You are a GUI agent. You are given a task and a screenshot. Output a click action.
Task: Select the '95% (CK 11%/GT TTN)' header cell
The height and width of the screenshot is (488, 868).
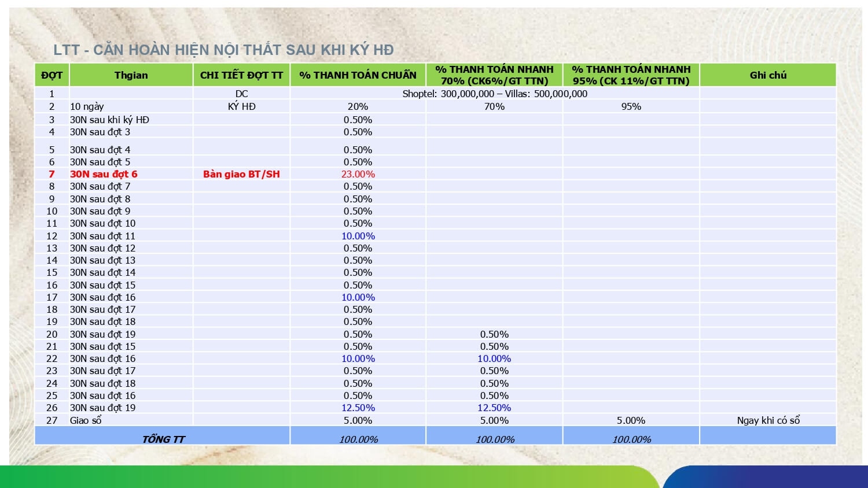(631, 75)
